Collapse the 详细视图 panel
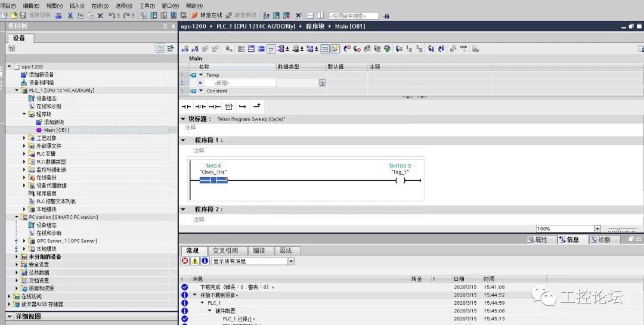Image resolution: width=644 pixels, height=325 pixels. click(10, 317)
